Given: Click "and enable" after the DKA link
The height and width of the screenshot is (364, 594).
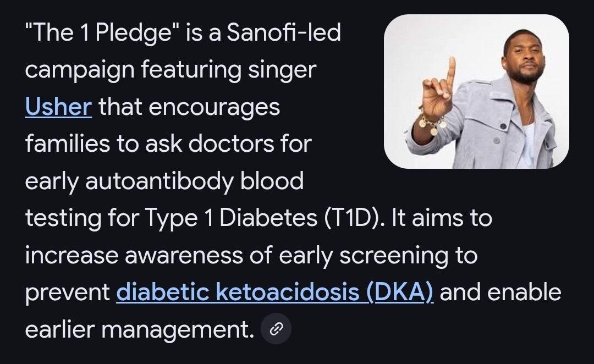Looking at the screenshot, I should click(x=500, y=293).
